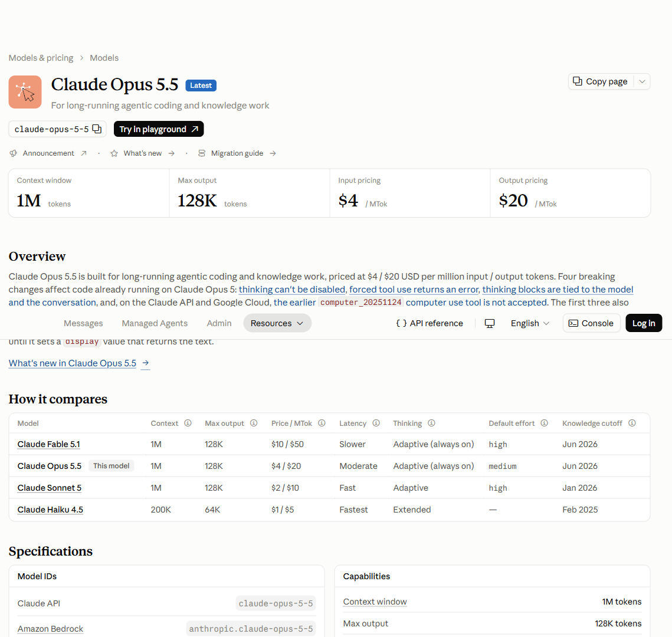Show info icon next to Price / MTok

coord(322,423)
